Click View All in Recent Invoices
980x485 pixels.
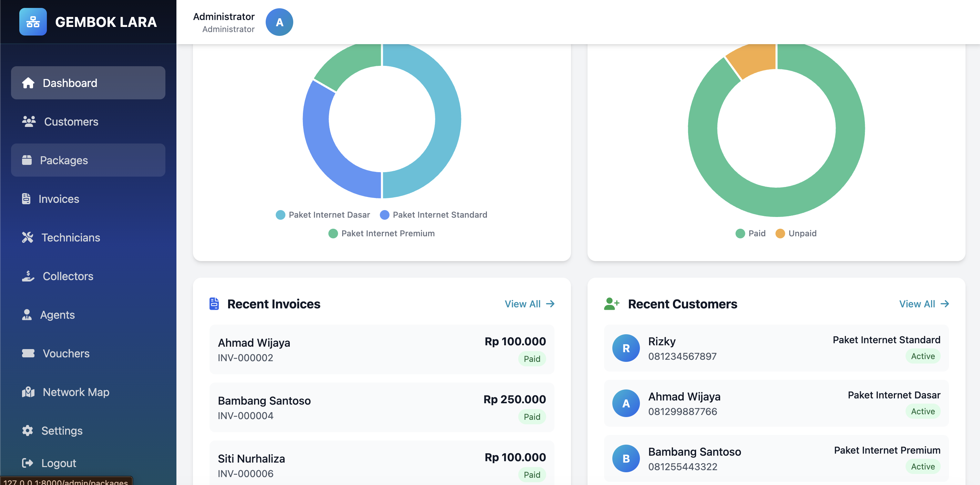coord(529,304)
